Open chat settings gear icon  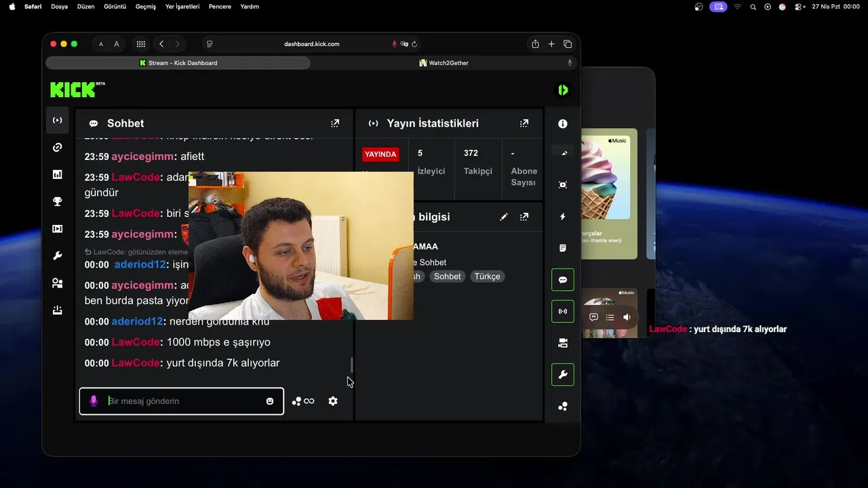coord(333,401)
